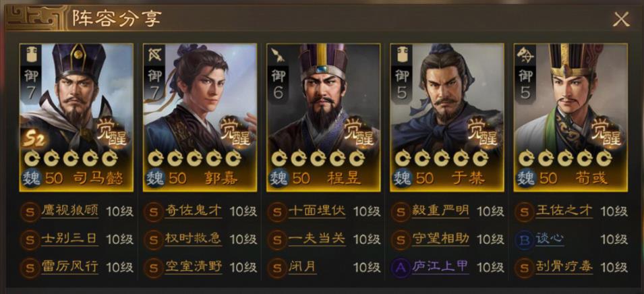Open the 程昱 hero card

(324, 117)
